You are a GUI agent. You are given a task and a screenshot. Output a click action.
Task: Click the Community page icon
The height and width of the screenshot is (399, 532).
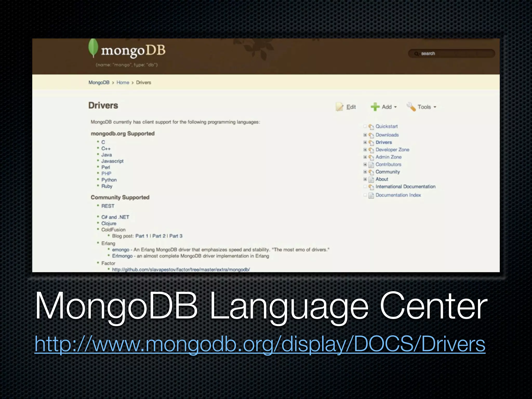click(371, 172)
